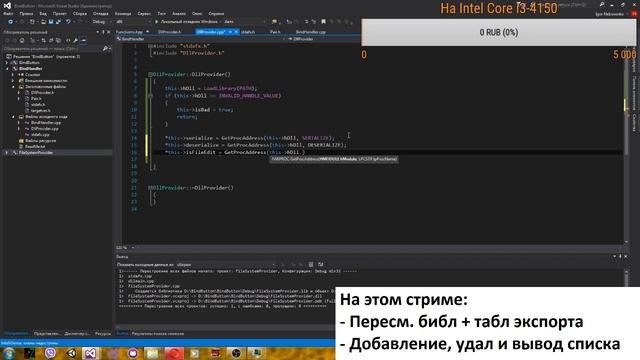Click the Windows Start button
This screenshot has width=640, height=360.
(x=9, y=353)
